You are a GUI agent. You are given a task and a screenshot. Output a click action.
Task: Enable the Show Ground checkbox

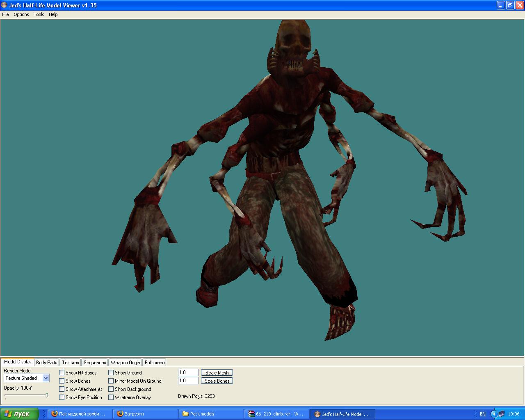click(111, 373)
